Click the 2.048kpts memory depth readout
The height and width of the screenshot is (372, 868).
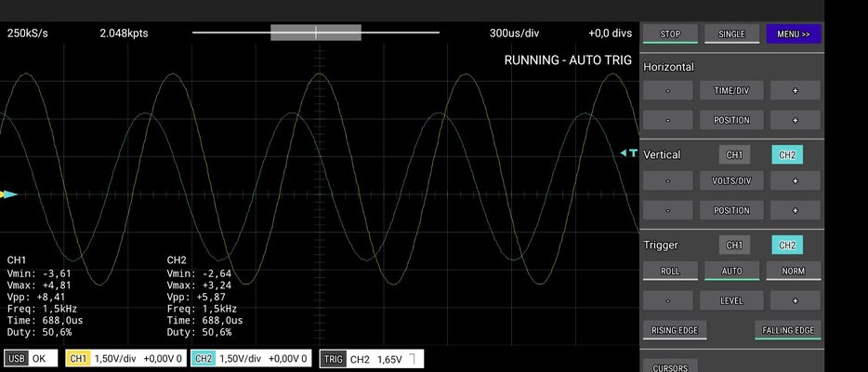(124, 33)
